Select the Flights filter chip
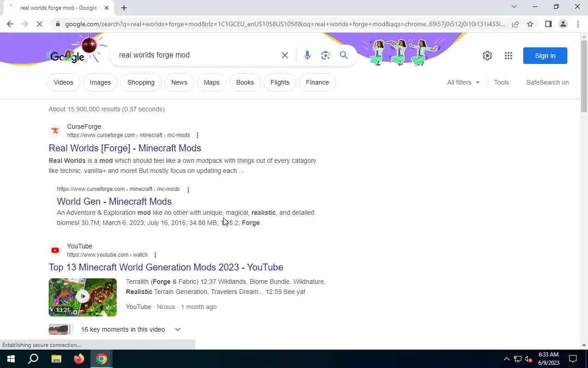The height and width of the screenshot is (368, 588). pos(280,82)
